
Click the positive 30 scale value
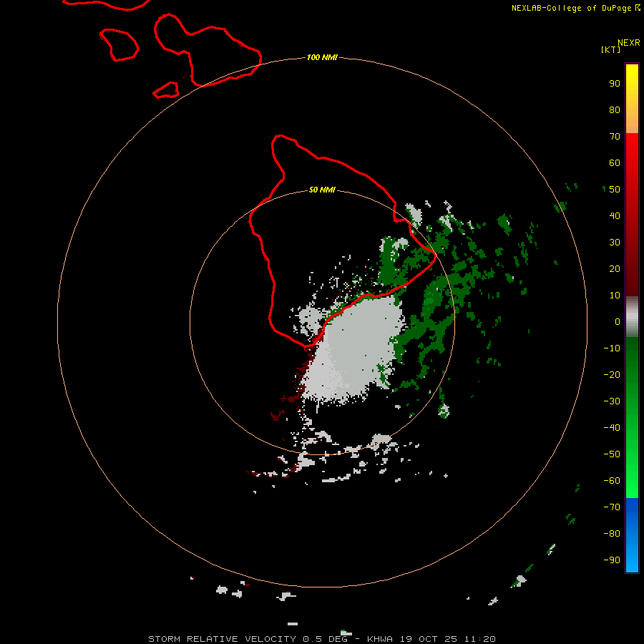point(615,243)
